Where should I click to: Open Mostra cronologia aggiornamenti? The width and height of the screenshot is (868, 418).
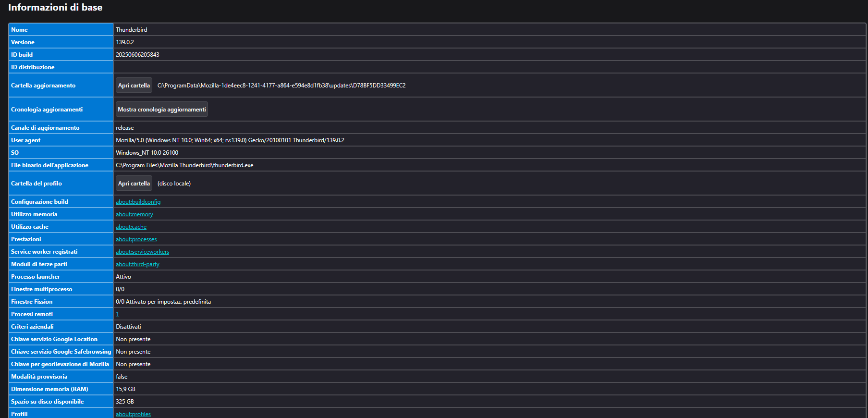click(x=162, y=110)
